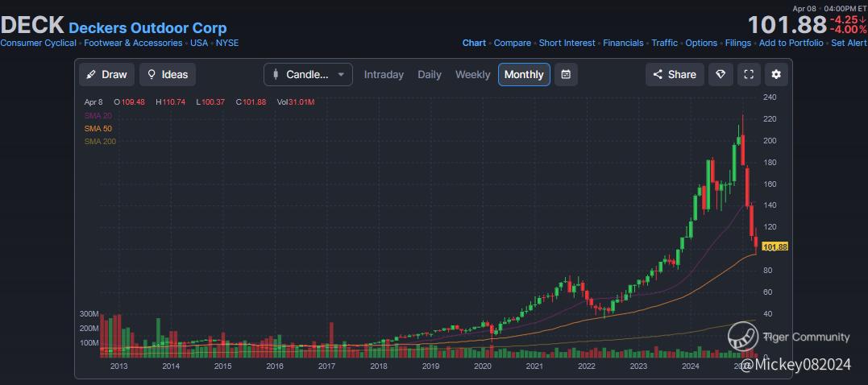Image resolution: width=868 pixels, height=385 pixels.
Task: Click the Set Alert link
Action: (x=849, y=43)
